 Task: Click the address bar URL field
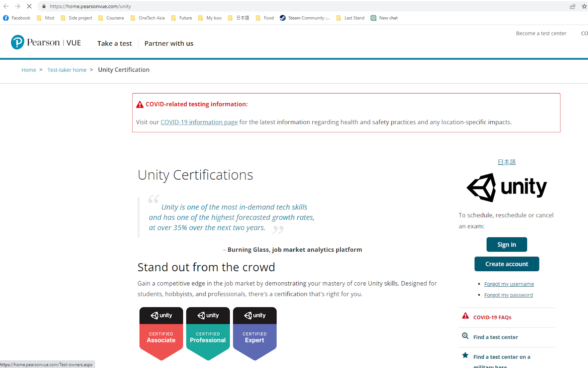point(301,6)
